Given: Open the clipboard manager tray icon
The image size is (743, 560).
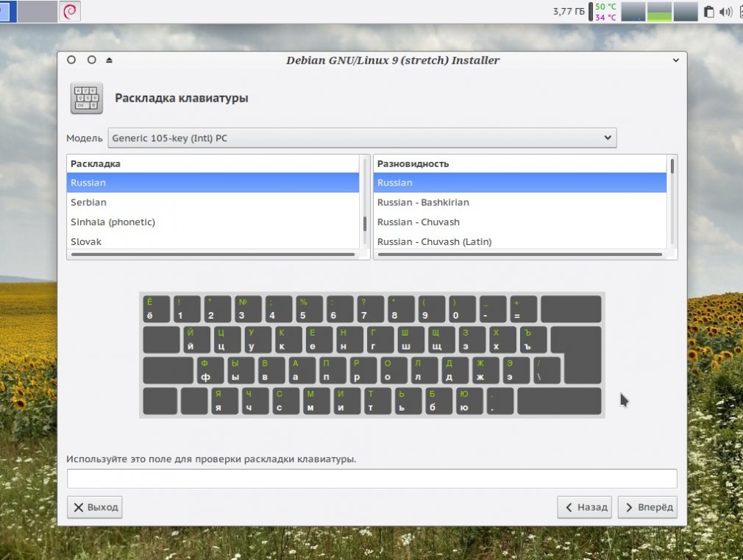Looking at the screenshot, I should click(x=708, y=12).
